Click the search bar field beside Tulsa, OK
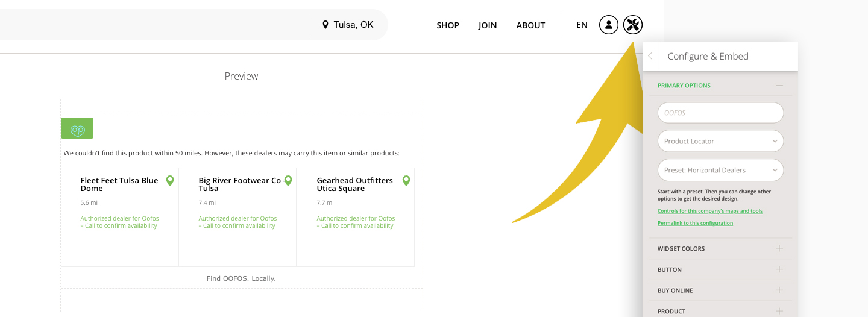868x317 pixels. click(x=154, y=25)
